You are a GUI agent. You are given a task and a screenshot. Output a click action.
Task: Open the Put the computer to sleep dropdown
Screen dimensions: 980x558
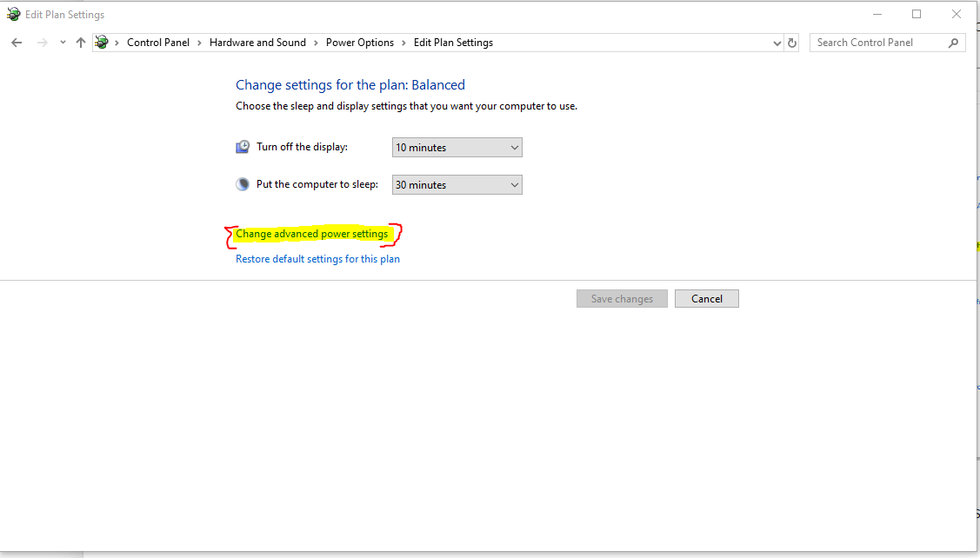(457, 185)
